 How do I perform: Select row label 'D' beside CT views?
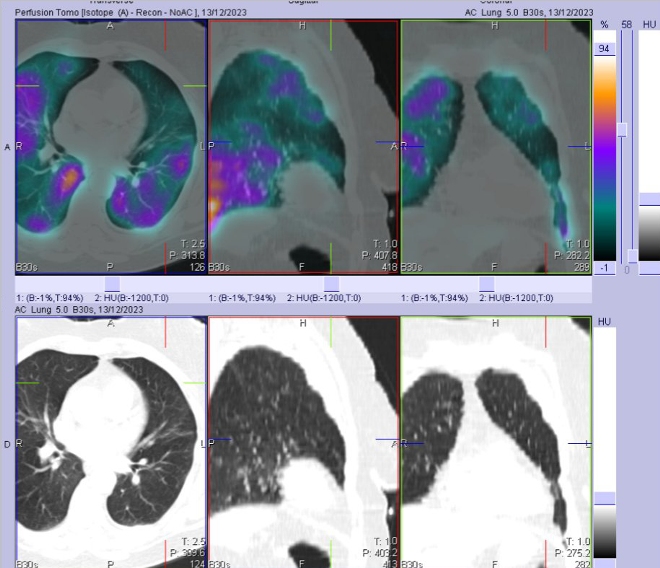coord(7,445)
